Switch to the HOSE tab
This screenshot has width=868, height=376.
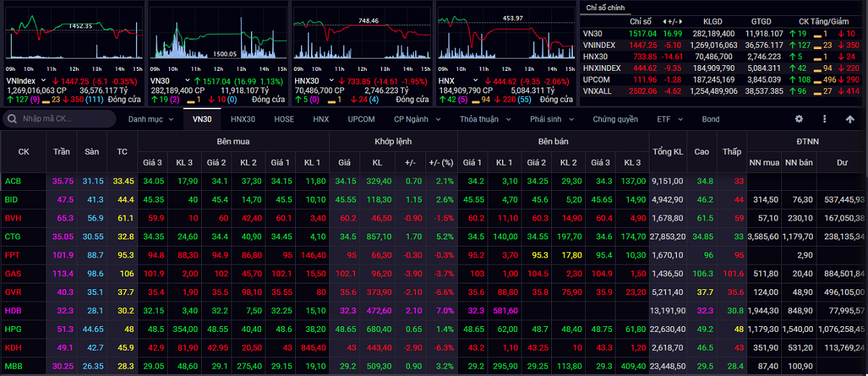tap(284, 119)
